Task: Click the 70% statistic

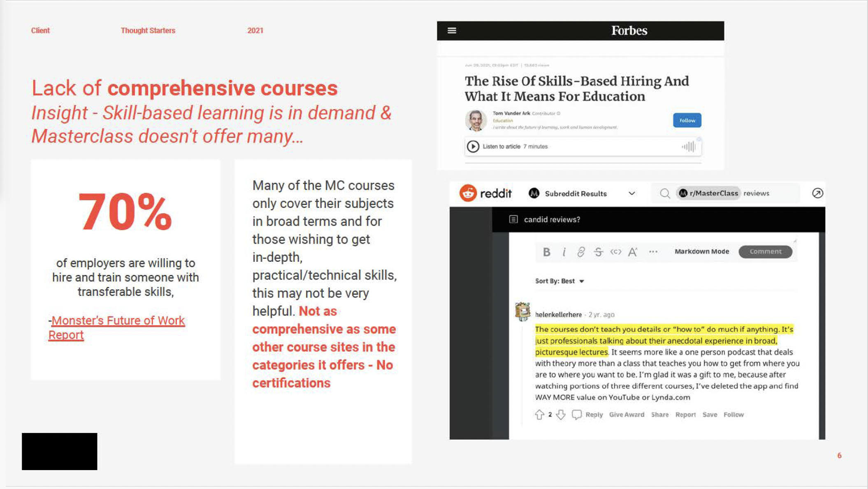Action: click(125, 212)
